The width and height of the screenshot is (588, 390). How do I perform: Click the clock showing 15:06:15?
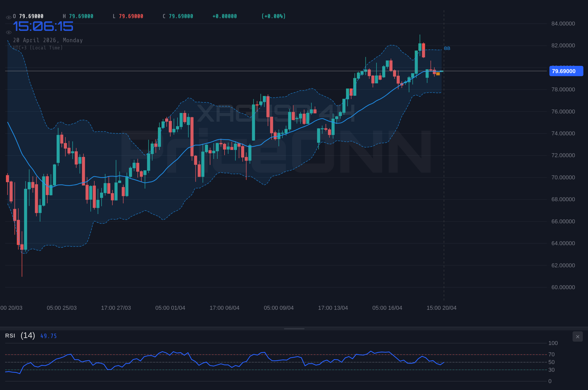click(x=43, y=26)
